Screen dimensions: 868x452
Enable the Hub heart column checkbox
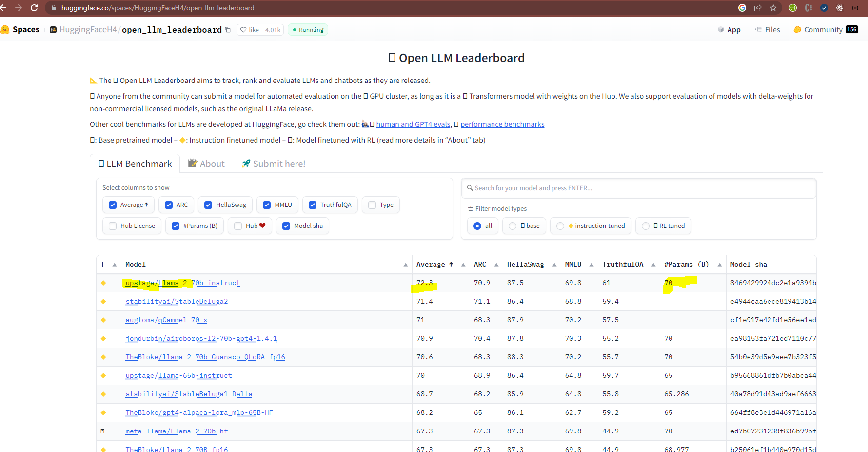238,226
